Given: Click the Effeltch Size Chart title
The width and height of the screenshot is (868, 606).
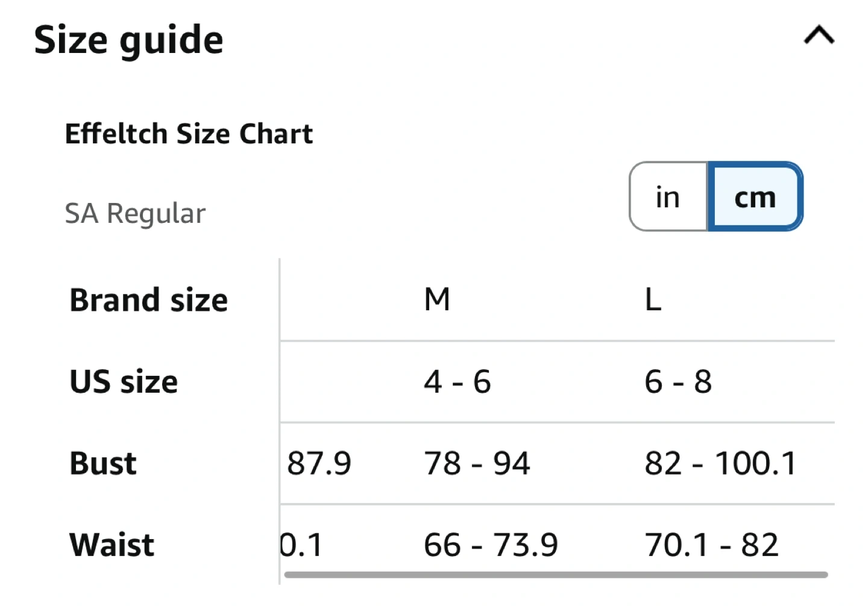Looking at the screenshot, I should coord(189,134).
